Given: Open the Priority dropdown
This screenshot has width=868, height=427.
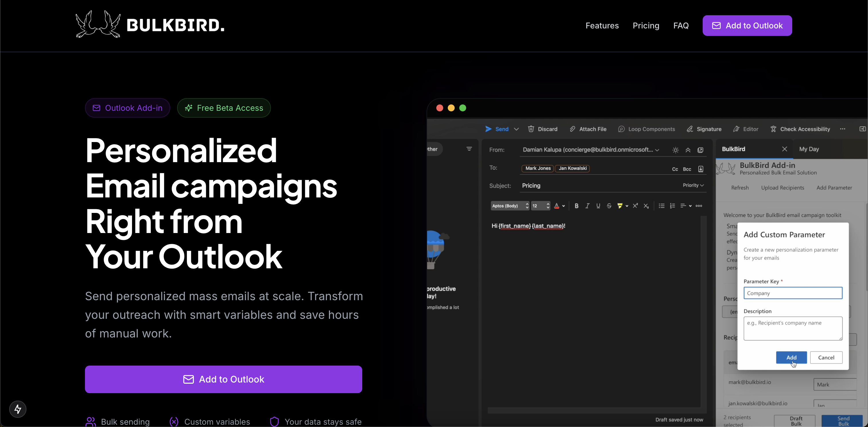Looking at the screenshot, I should pos(693,185).
